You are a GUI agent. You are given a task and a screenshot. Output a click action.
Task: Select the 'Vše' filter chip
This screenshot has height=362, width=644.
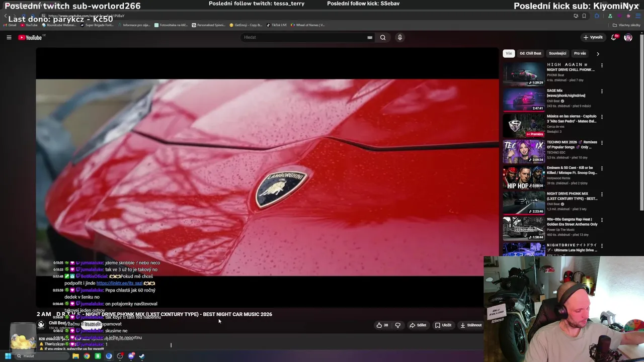pyautogui.click(x=509, y=53)
